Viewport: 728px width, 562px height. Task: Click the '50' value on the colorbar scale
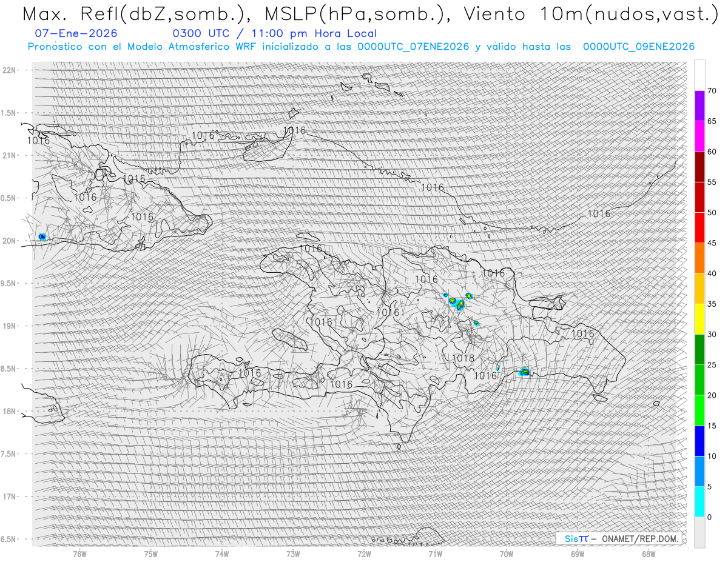click(712, 213)
